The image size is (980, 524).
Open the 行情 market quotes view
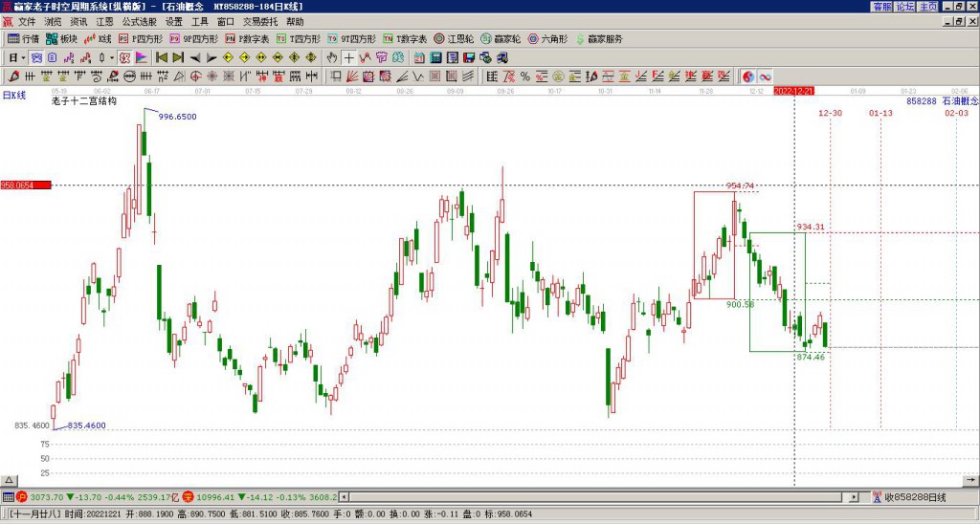23,38
